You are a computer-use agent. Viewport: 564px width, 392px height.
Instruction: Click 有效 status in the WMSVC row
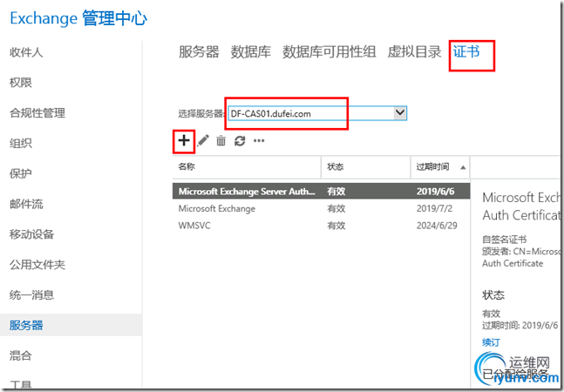pyautogui.click(x=336, y=226)
